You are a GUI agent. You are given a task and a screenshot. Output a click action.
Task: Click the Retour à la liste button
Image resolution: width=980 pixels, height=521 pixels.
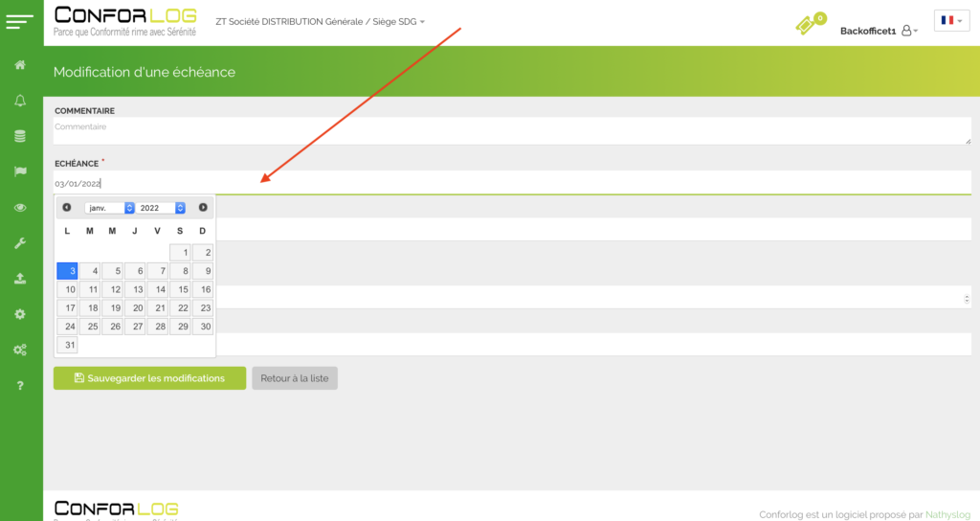click(x=295, y=378)
